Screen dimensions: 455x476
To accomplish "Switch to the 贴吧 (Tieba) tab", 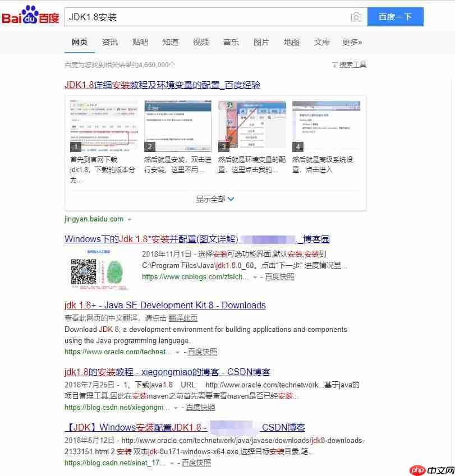I will coord(140,42).
